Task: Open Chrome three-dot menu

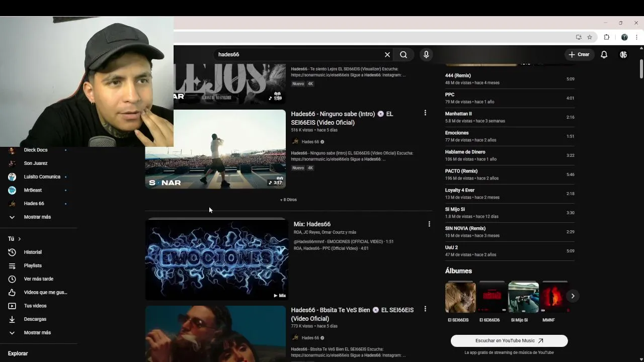Action: [x=636, y=37]
